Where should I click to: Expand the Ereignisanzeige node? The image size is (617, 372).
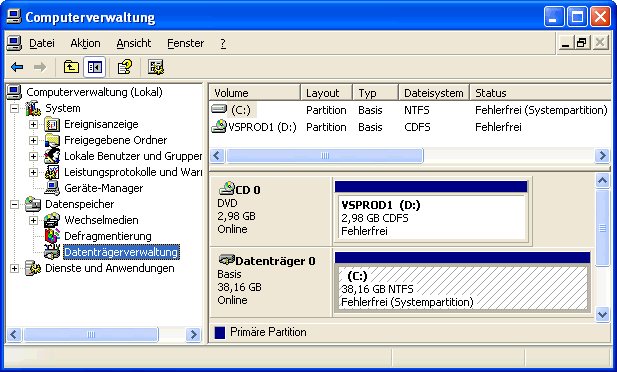[x=33, y=124]
